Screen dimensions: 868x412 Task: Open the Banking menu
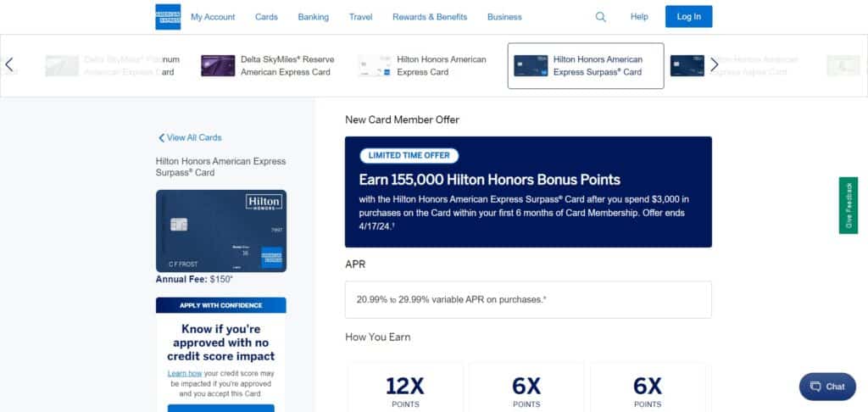[x=314, y=17]
